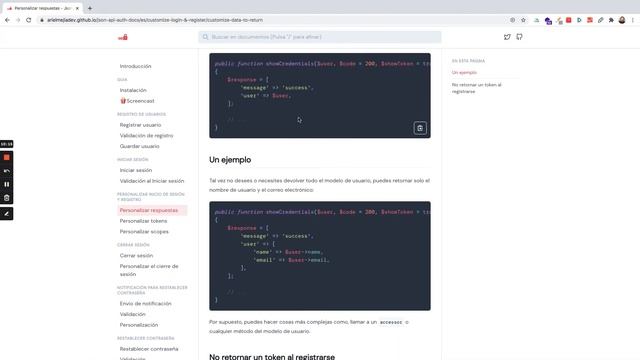Screen dimensions: 640x360
Task: Open the Extensions puzzle-piece menu
Action: (611, 20)
